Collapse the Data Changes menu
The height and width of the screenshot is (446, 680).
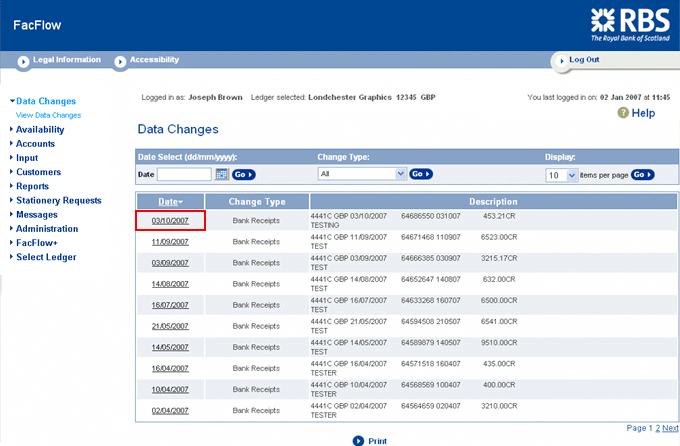46,101
